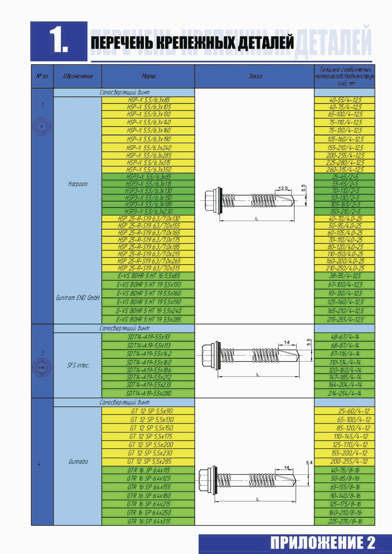Image resolution: width=392 pixels, height=554 pixels.
Task: Select the E-VS BOHR 5 HT 19 5,5x160 cell
Action: coord(148,293)
